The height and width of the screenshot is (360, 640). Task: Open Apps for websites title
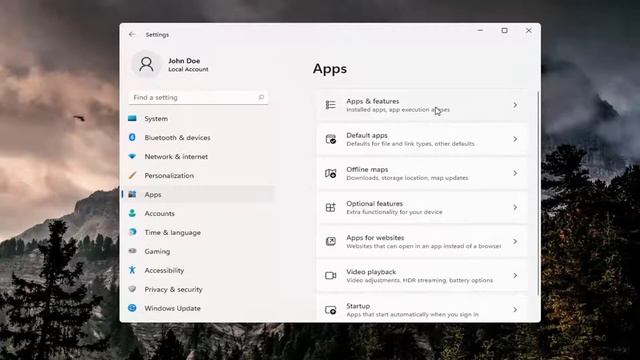375,238
